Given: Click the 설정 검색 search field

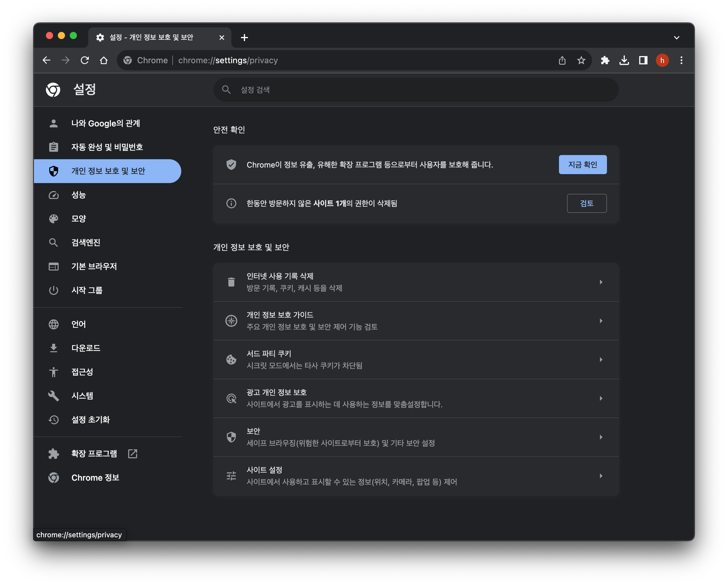Looking at the screenshot, I should 415,90.
